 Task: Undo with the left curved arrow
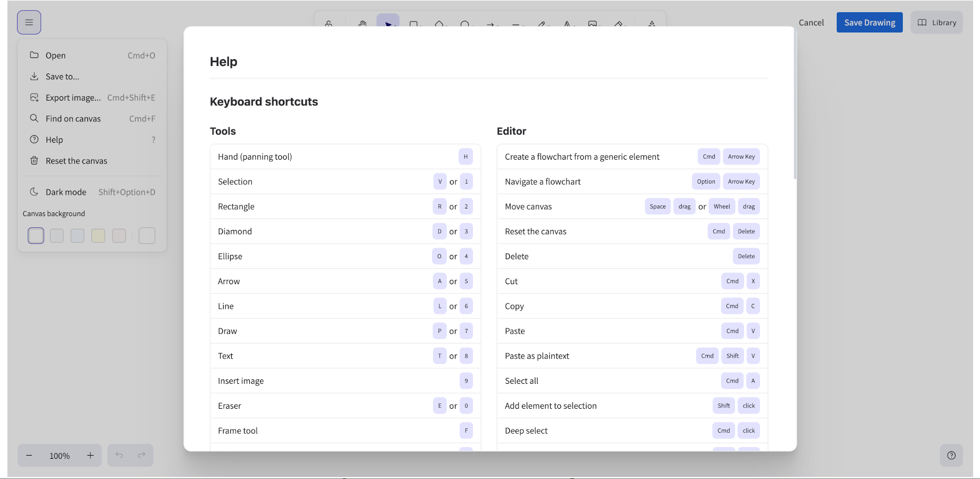click(x=119, y=456)
